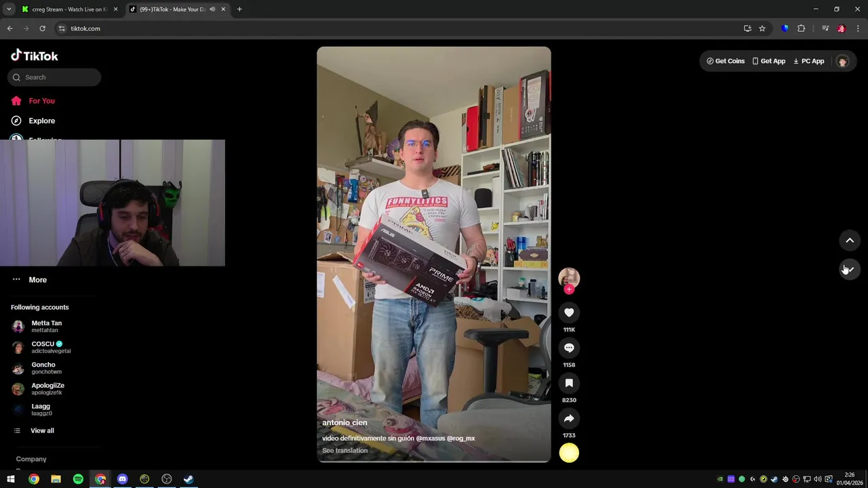Open the Chrome profile avatar

842,28
